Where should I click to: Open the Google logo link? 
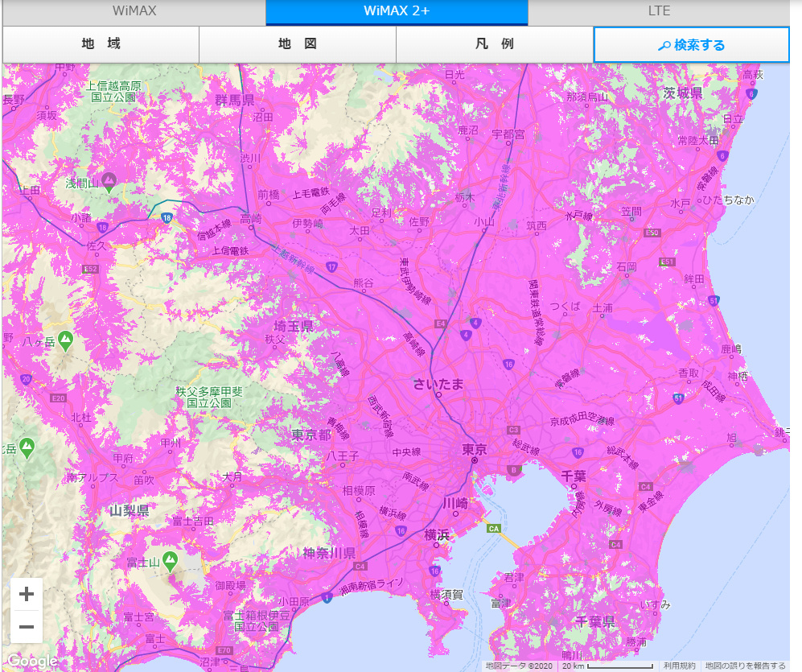[31, 661]
